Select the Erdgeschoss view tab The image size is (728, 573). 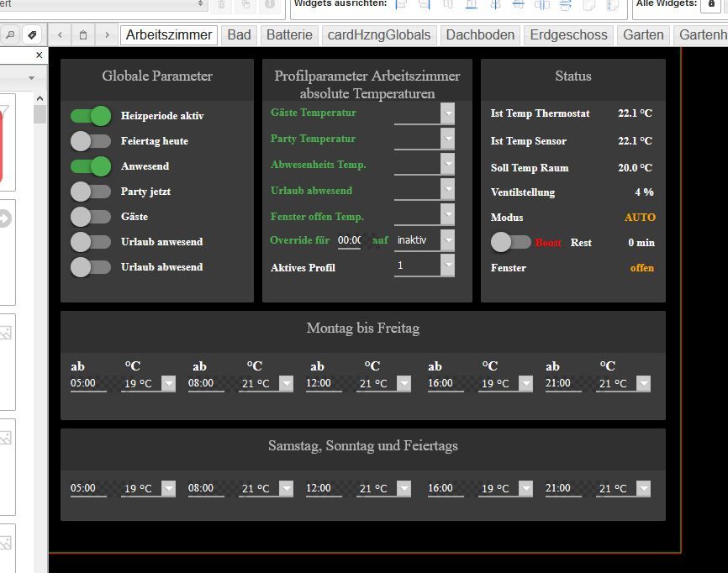click(x=569, y=34)
